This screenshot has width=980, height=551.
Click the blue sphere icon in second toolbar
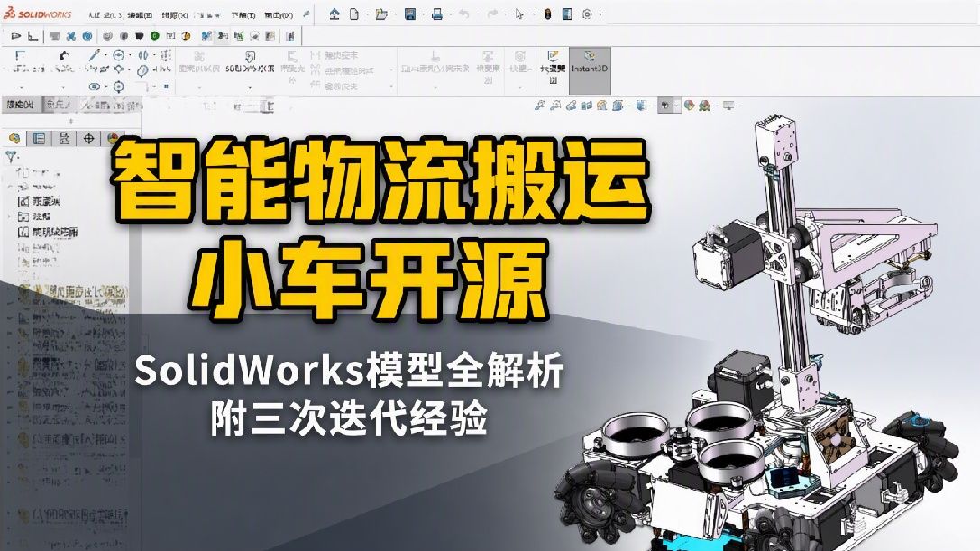click(x=87, y=36)
